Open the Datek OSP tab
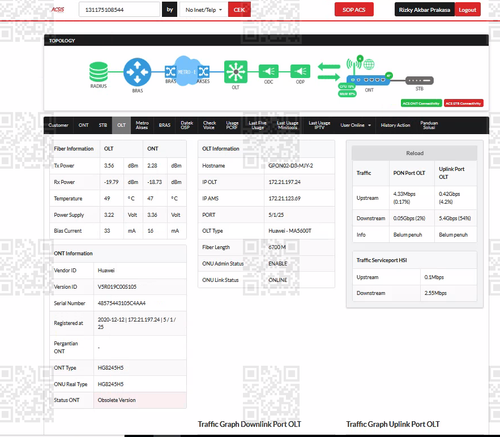This screenshot has height=437, width=500. click(x=187, y=125)
